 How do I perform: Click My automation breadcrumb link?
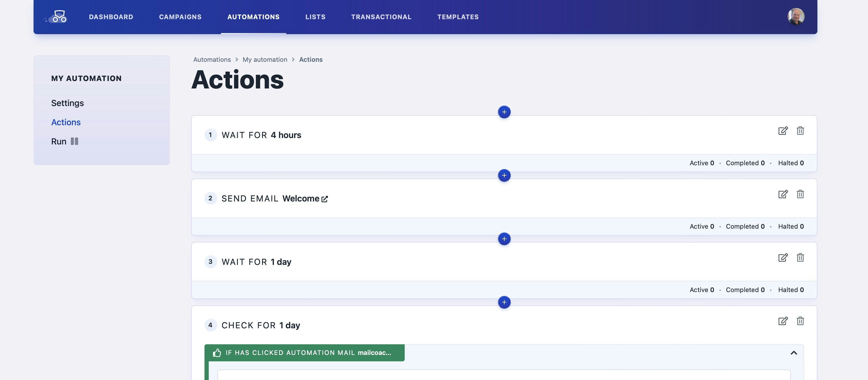click(265, 60)
